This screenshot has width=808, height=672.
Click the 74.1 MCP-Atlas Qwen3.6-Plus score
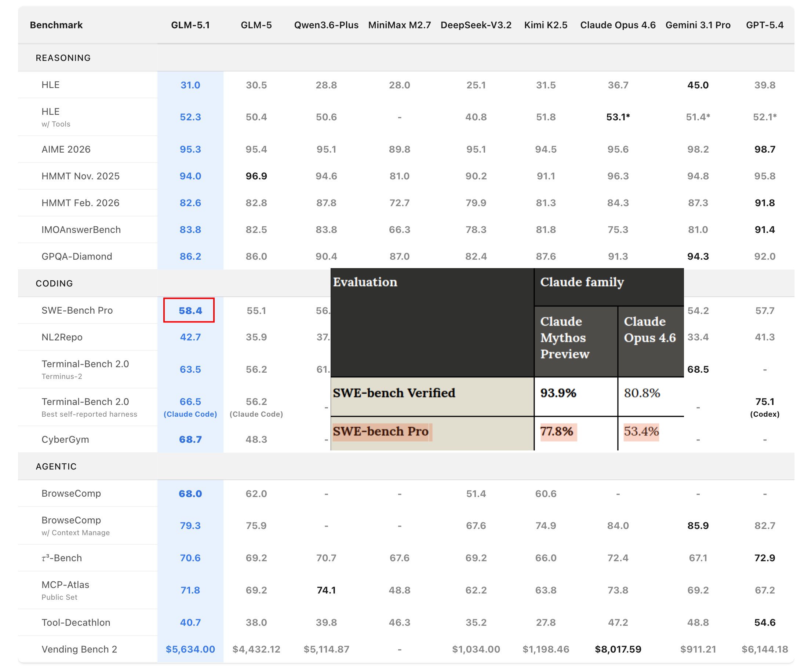pyautogui.click(x=326, y=590)
